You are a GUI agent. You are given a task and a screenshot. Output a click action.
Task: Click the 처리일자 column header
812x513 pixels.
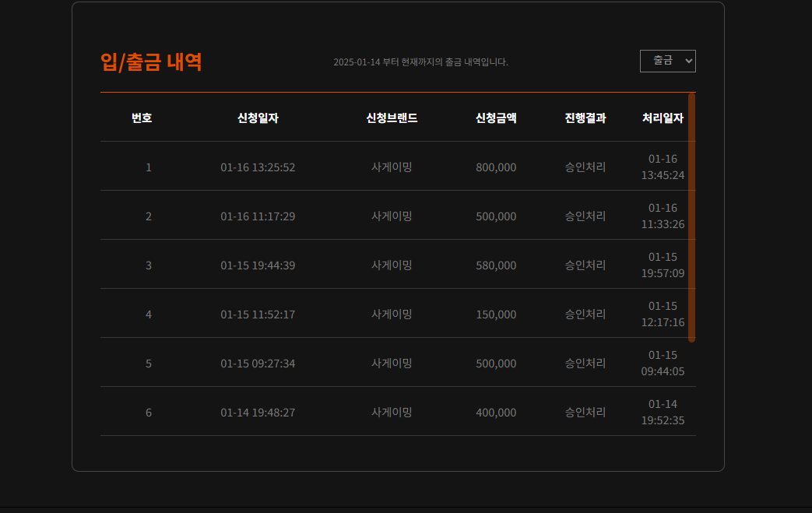click(663, 118)
